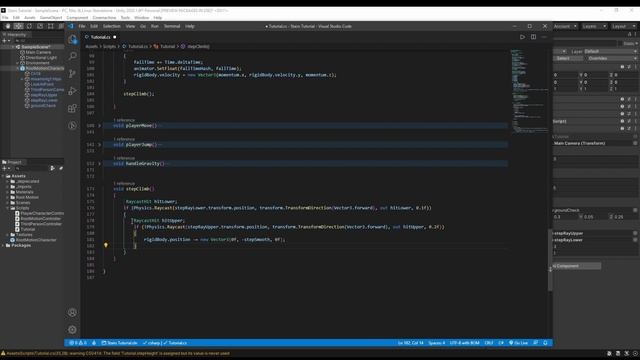640x360 pixels.
Task: Open the Unity Layout dropdown
Action: (x=624, y=26)
